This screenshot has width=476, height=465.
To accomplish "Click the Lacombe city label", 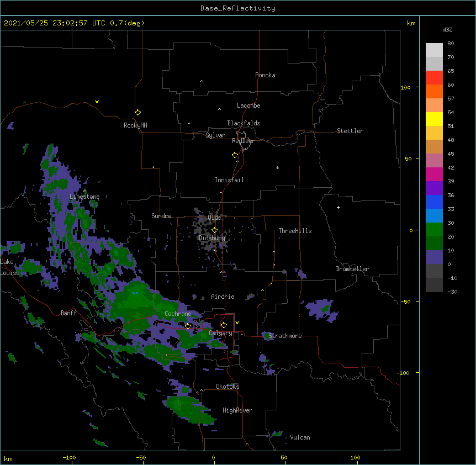I will [x=248, y=105].
